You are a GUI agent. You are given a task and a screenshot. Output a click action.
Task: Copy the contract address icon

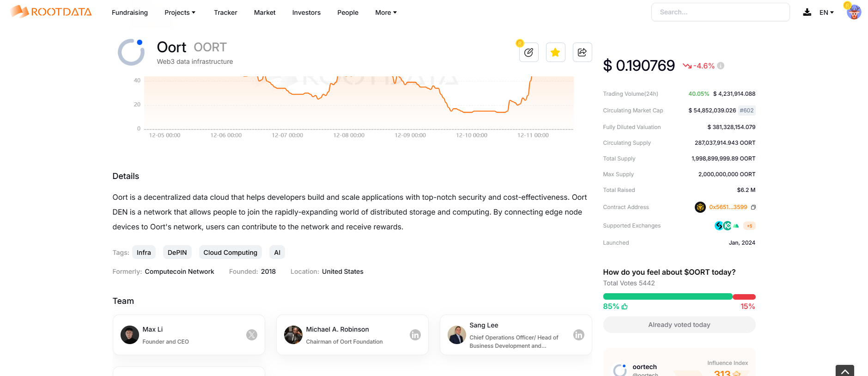[753, 207]
